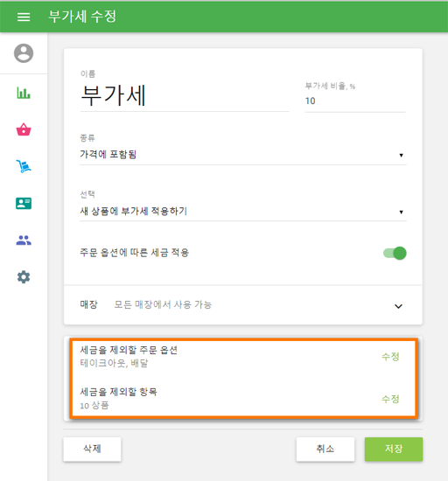Click 수정 for 세금을 제외할 주문 옵션
This screenshot has width=448, height=481.
click(x=390, y=357)
